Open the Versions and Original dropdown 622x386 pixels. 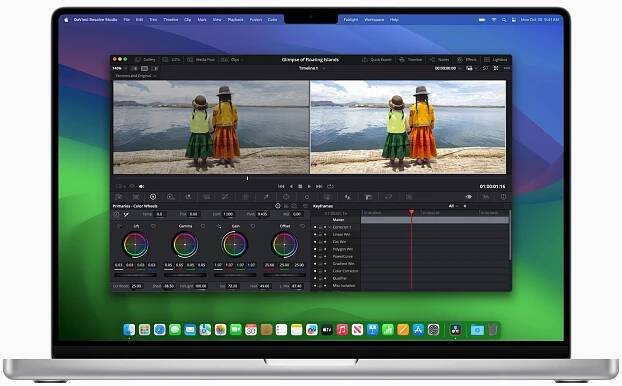[136, 76]
